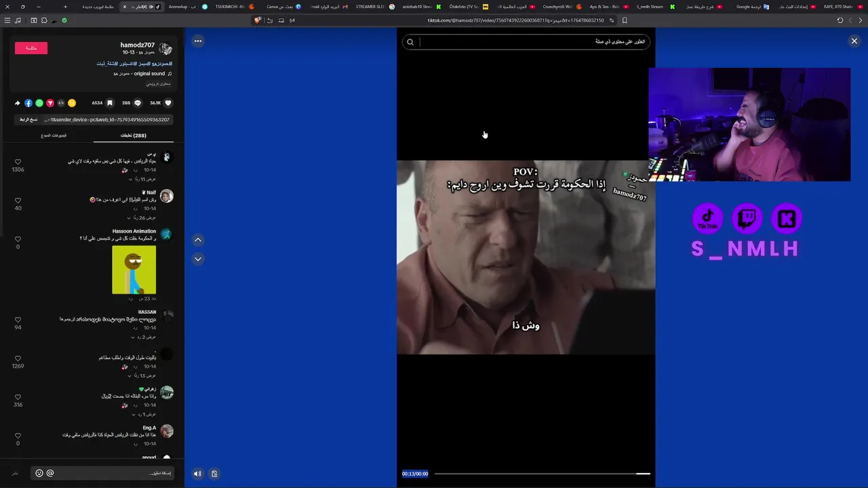
Task: Share the video to WhatsApp
Action: pyautogui.click(x=39, y=103)
